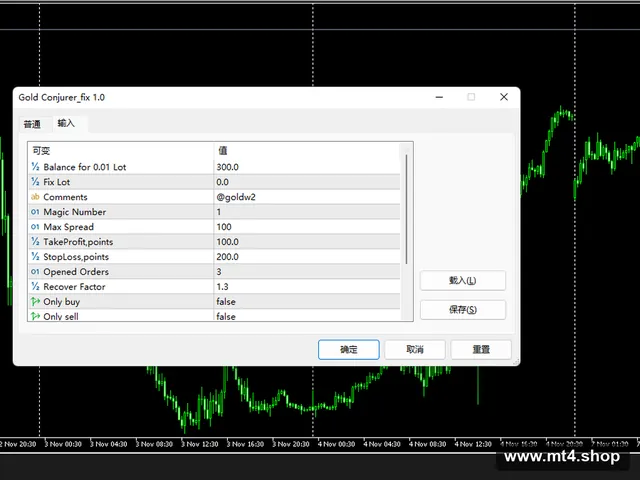Click the double-type icon beside Fix Lot
The width and height of the screenshot is (640, 480).
[x=35, y=182]
